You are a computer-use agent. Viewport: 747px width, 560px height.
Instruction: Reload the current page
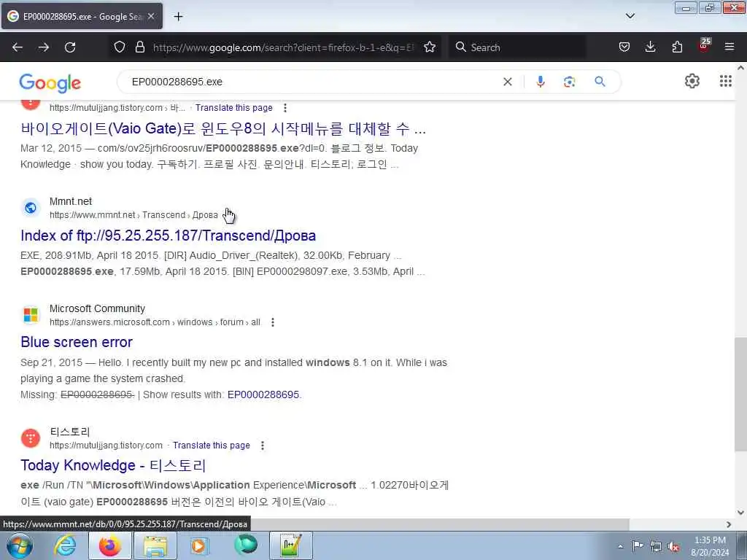(70, 47)
